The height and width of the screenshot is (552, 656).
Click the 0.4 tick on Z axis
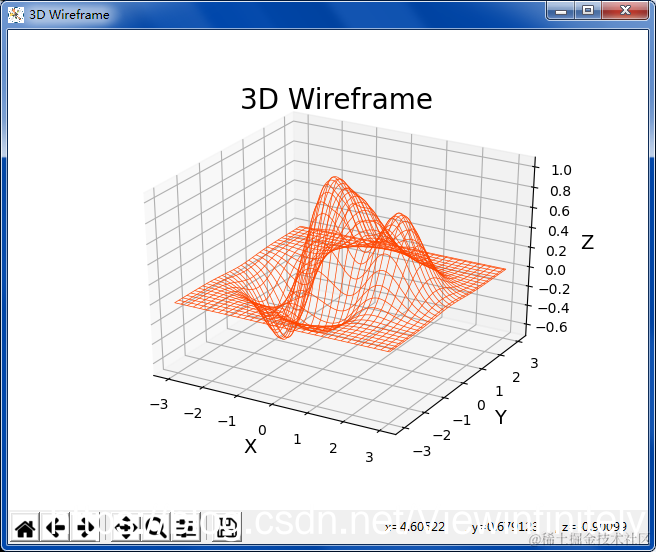(x=558, y=231)
